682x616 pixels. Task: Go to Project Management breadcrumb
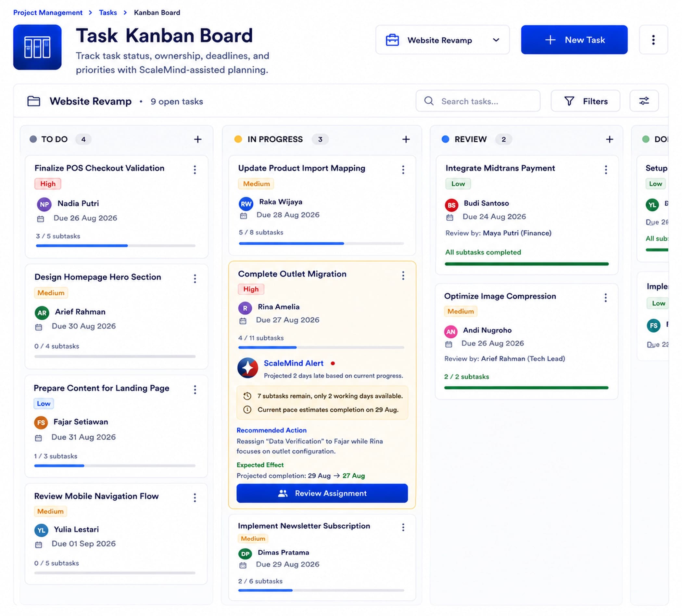point(48,13)
